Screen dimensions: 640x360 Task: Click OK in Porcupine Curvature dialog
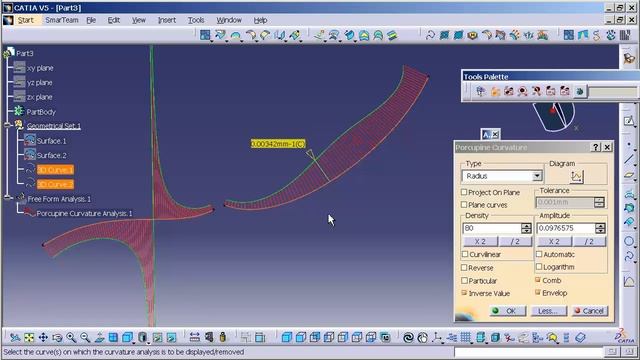[x=507, y=311]
